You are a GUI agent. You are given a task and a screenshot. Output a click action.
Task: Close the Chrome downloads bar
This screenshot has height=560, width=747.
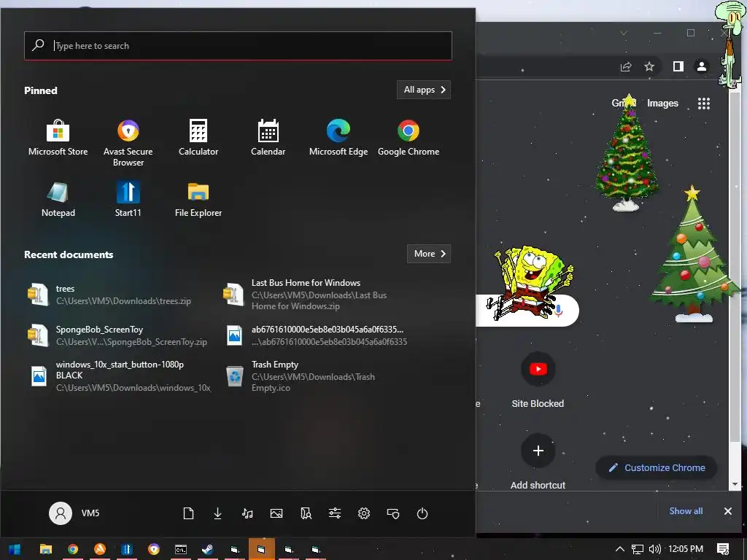click(x=727, y=511)
